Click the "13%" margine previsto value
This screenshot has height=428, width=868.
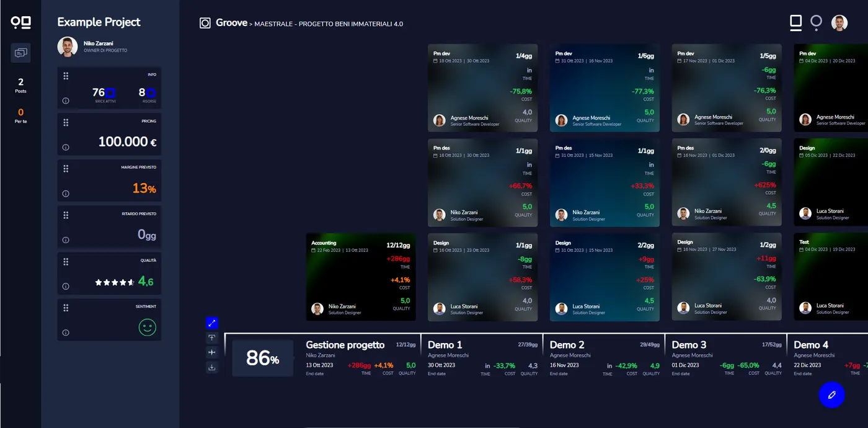click(x=144, y=188)
